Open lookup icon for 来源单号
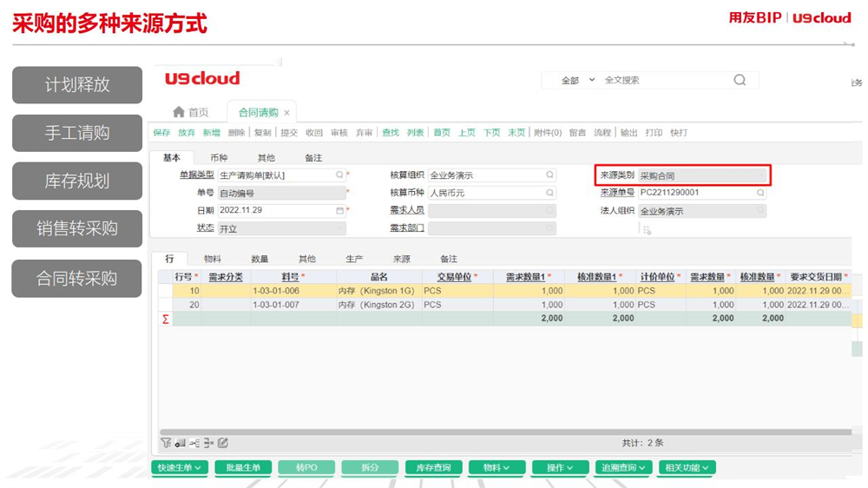Image resolution: width=868 pixels, height=488 pixels. pos(760,193)
